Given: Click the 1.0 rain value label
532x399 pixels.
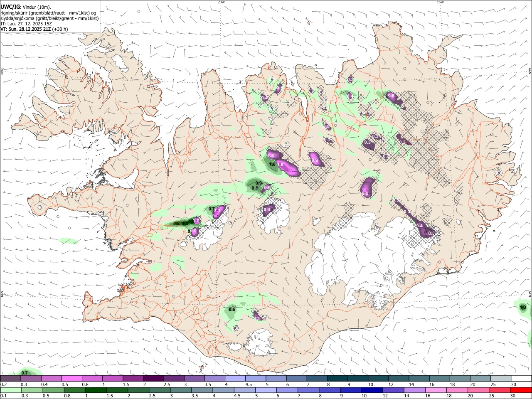Looking at the screenshot, I should [x=272, y=164].
